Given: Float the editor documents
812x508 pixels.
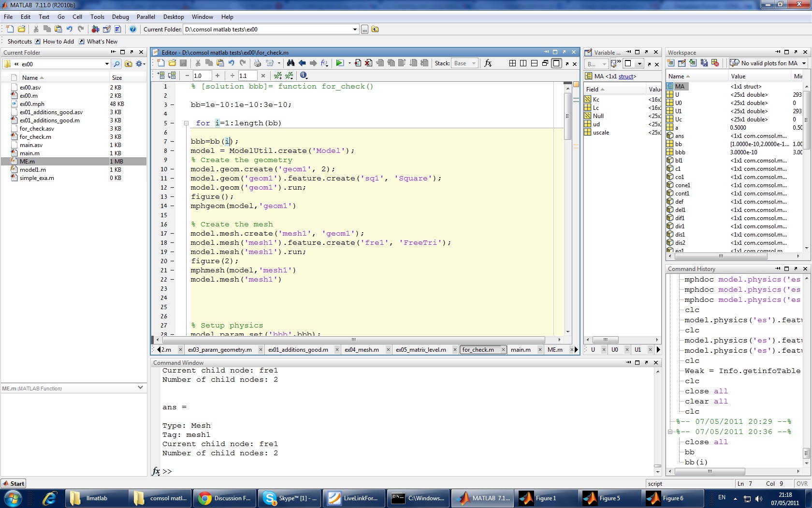Looking at the screenshot, I should [x=545, y=63].
